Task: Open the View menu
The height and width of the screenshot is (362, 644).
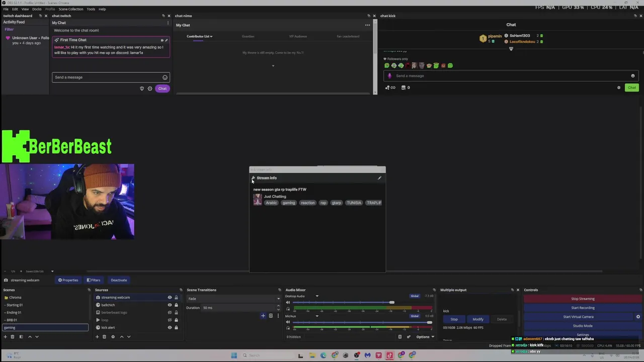Action: [25, 9]
